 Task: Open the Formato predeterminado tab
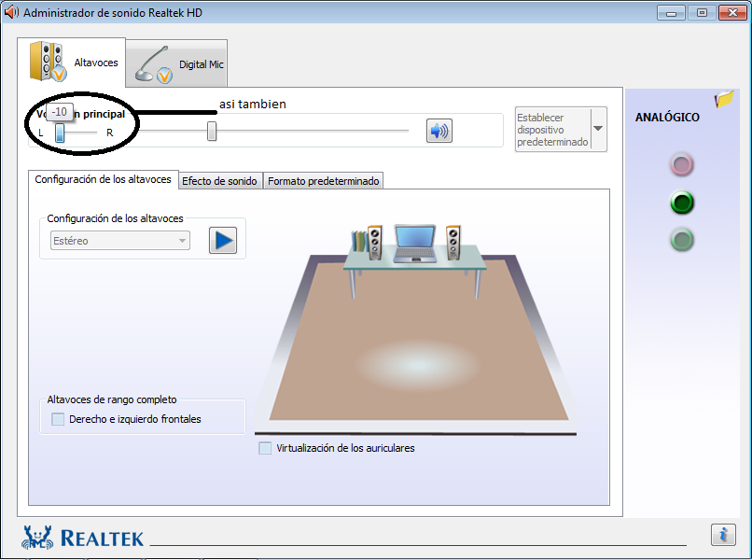323,181
